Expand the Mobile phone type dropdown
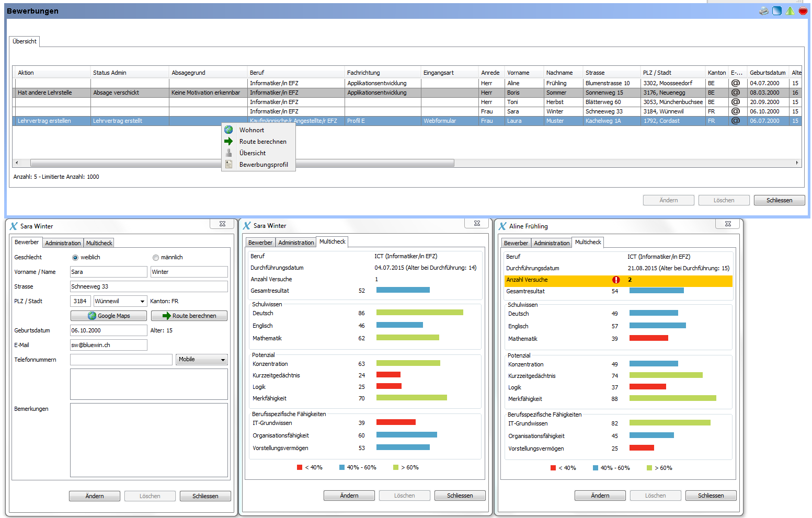The height and width of the screenshot is (518, 812). click(x=223, y=360)
